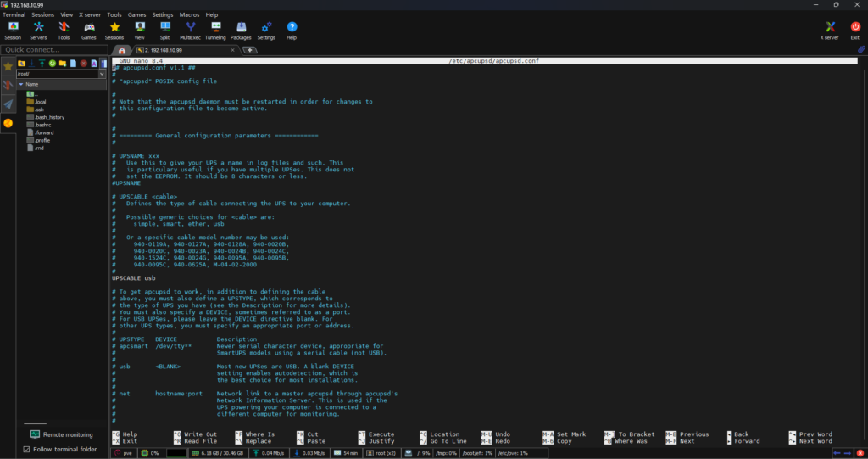Screen dimensions: 868x459
Task: Click the Quick connect input field
Action: click(51, 49)
